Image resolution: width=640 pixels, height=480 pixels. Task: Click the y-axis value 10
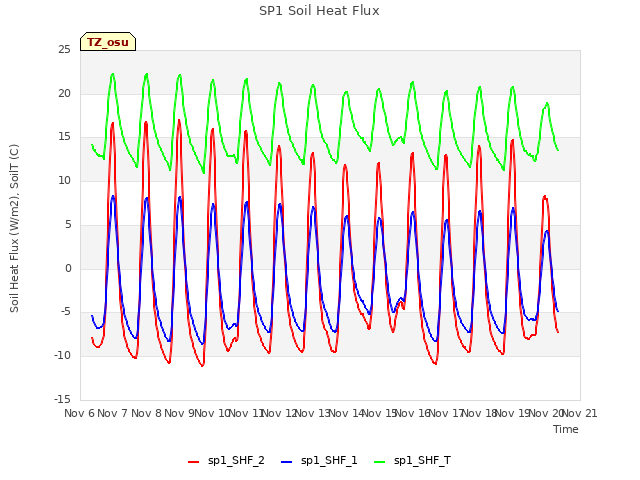[x=64, y=180]
